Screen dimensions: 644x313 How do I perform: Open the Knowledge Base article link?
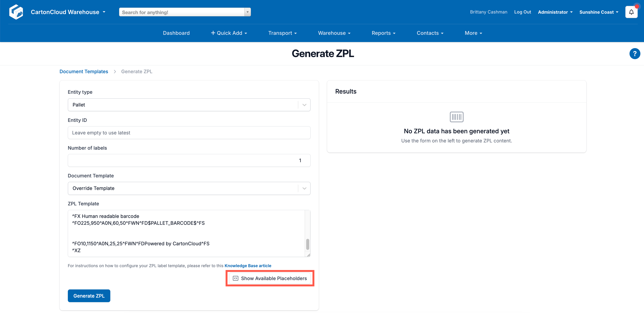pos(248,266)
